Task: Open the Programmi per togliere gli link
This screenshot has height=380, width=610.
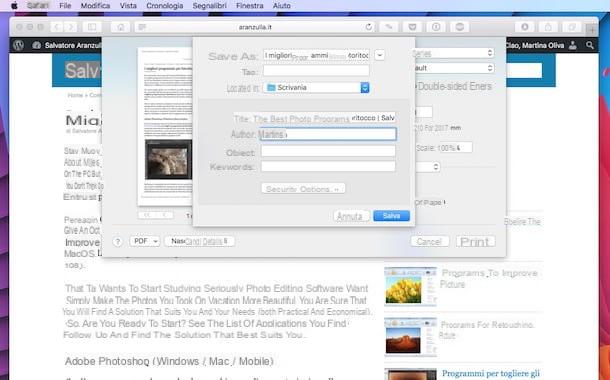Action: pyautogui.click(x=491, y=373)
